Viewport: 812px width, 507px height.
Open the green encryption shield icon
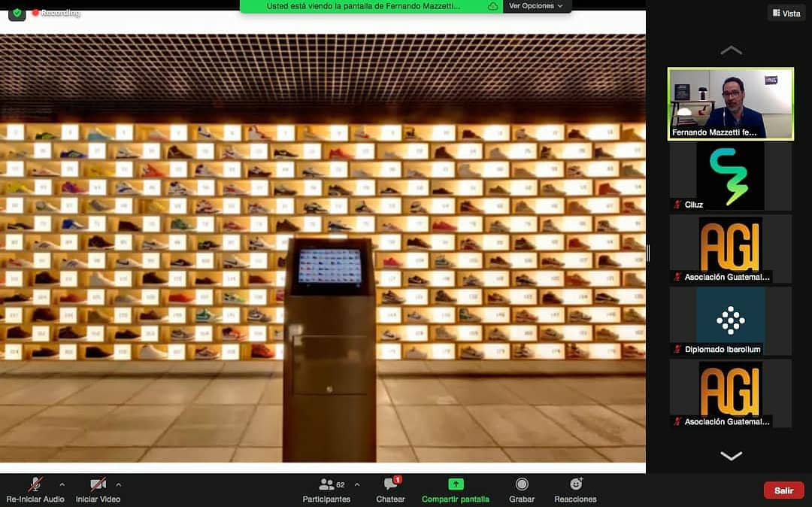(17, 13)
